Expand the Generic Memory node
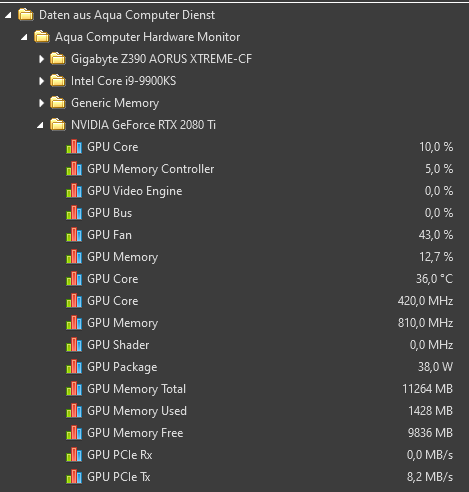 [41, 103]
